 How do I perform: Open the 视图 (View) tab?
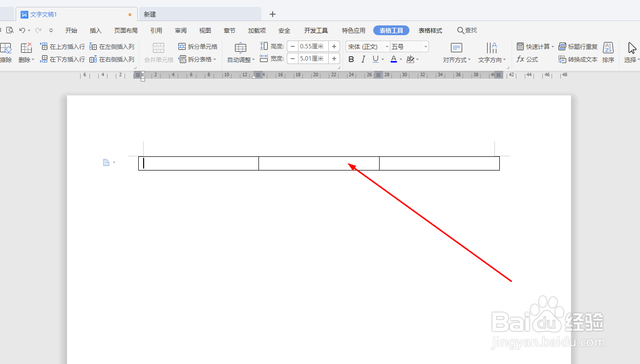[205, 30]
